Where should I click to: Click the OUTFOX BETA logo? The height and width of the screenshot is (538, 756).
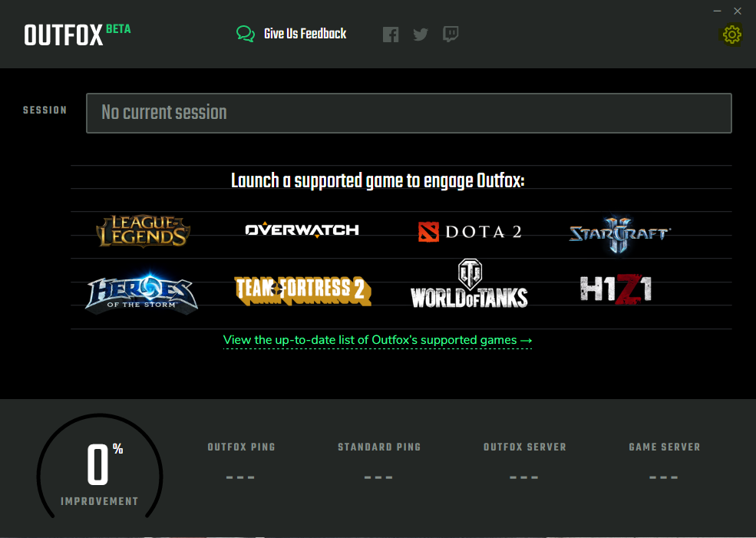pyautogui.click(x=78, y=35)
